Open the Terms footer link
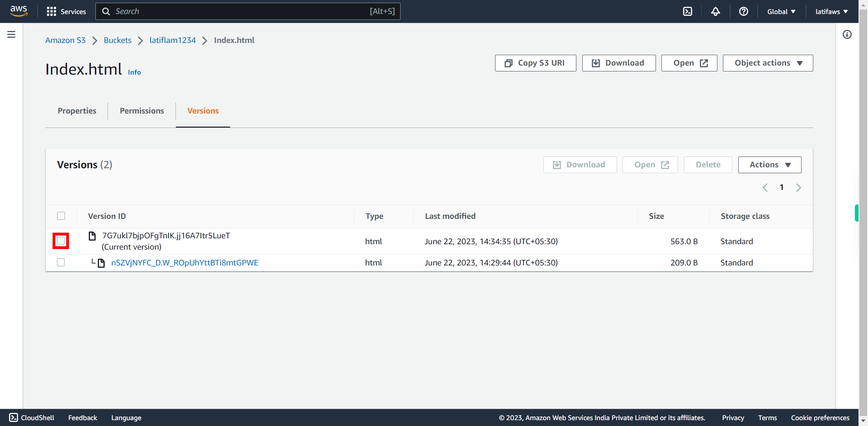This screenshot has width=868, height=426. [767, 418]
